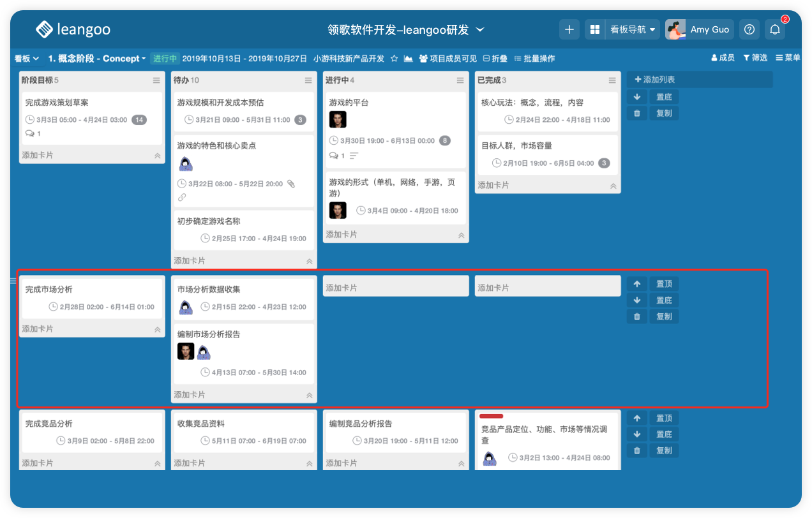The image size is (812, 518).
Task: Expand the 看板导航 dropdown
Action: [x=633, y=29]
